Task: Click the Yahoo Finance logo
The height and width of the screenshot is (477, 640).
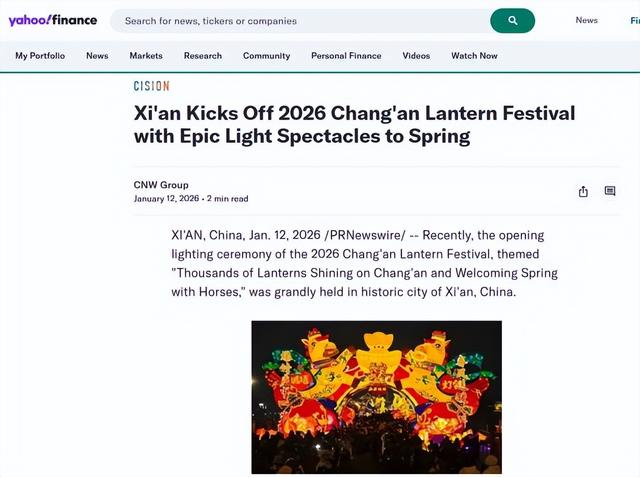Action: (x=53, y=20)
